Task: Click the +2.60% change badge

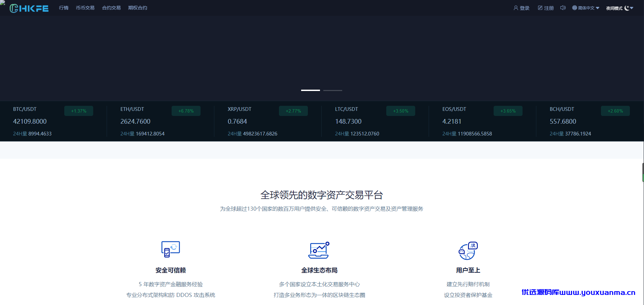Action: pyautogui.click(x=615, y=111)
